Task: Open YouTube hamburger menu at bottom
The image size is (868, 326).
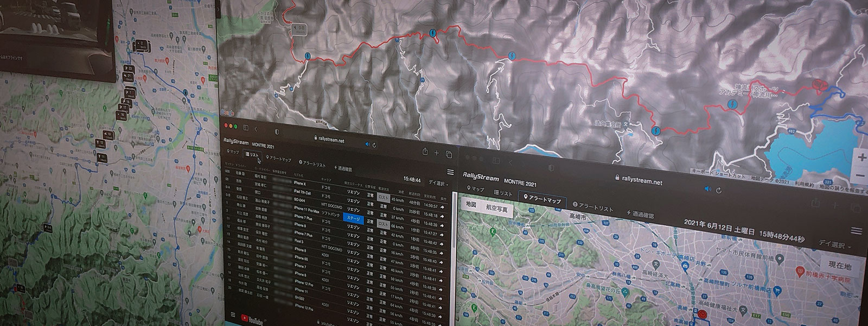Action: coord(233,315)
